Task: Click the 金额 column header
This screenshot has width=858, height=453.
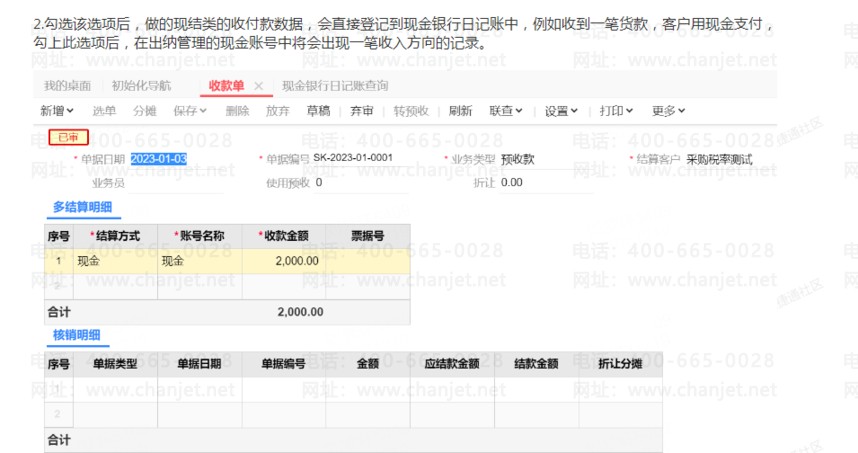Action: click(368, 364)
